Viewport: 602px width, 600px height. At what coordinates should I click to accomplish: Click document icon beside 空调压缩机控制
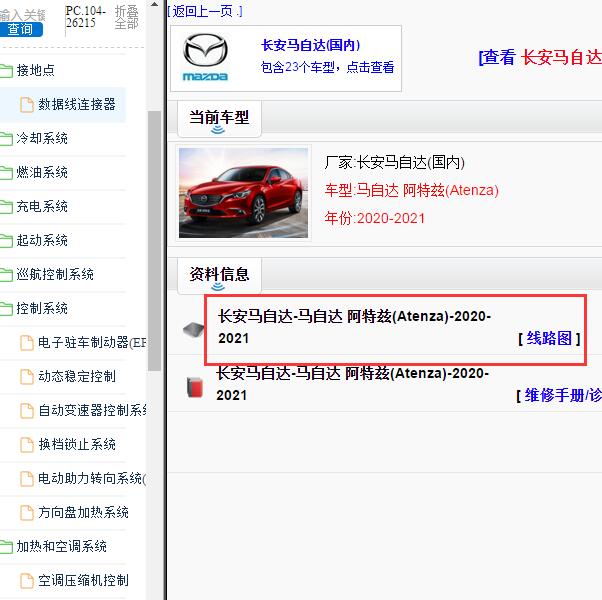tap(27, 581)
